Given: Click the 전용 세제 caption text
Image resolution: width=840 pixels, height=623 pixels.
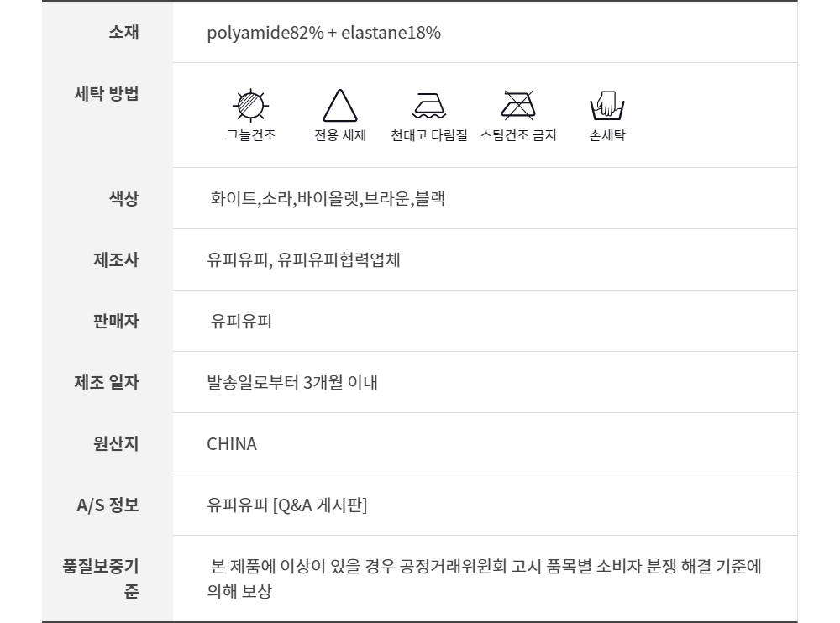Looking at the screenshot, I should coord(340,135).
